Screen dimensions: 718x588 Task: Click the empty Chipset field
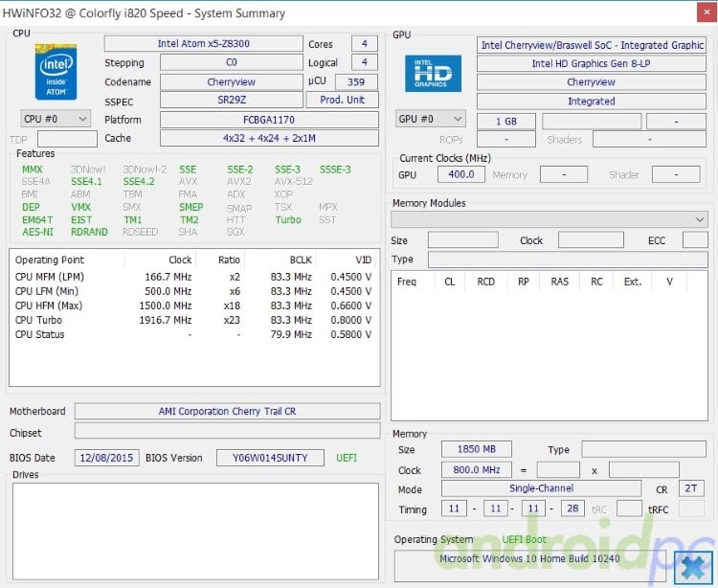tap(227, 431)
